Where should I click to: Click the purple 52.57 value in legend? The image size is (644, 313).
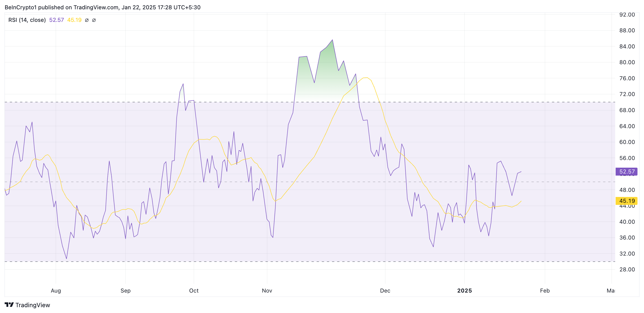(56, 20)
